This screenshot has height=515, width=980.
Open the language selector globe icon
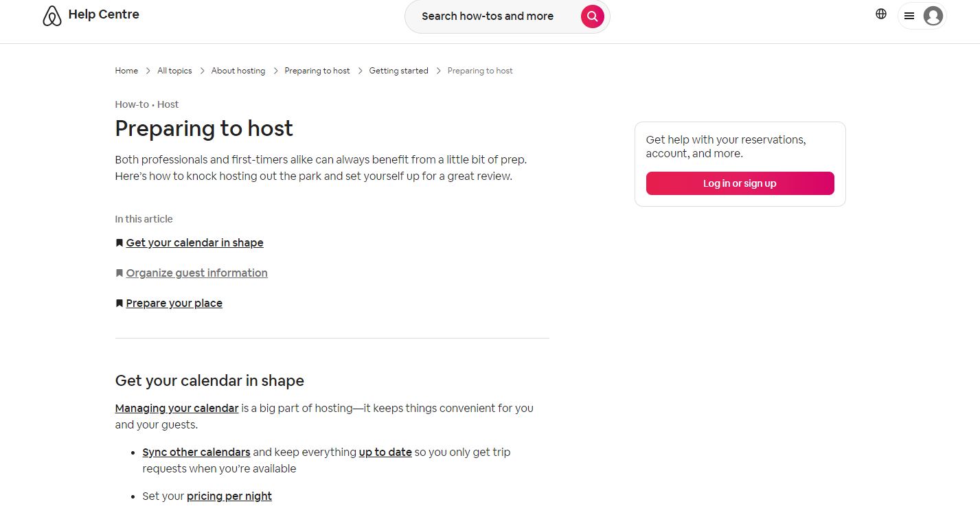point(881,13)
